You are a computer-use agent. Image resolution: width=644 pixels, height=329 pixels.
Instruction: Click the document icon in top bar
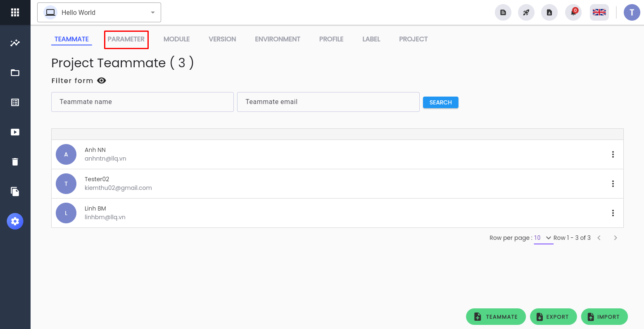pos(503,12)
